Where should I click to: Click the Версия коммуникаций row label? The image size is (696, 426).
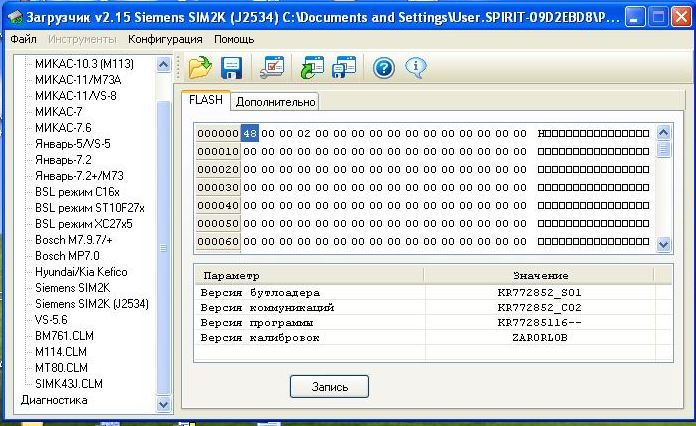267,308
